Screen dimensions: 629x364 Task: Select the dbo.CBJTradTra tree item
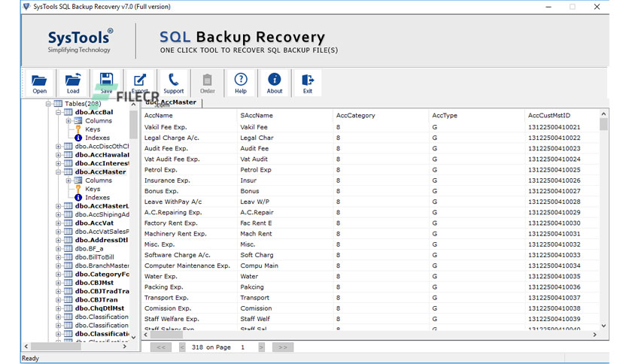102,291
